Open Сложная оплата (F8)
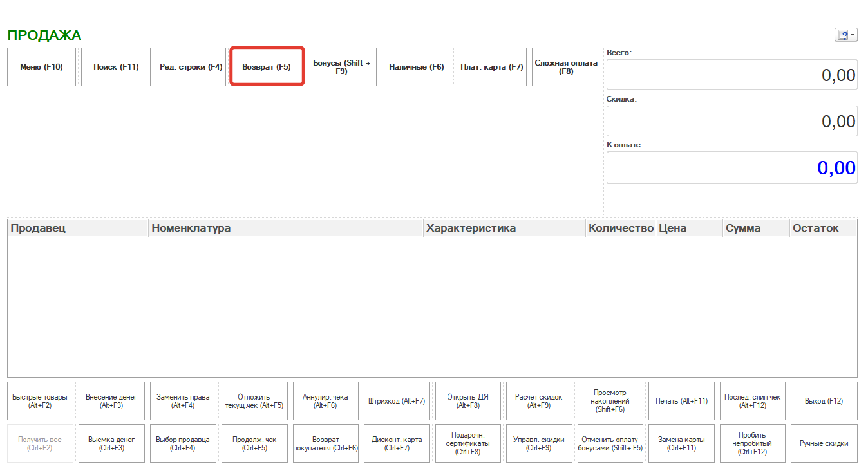The height and width of the screenshot is (464, 868). pyautogui.click(x=566, y=67)
